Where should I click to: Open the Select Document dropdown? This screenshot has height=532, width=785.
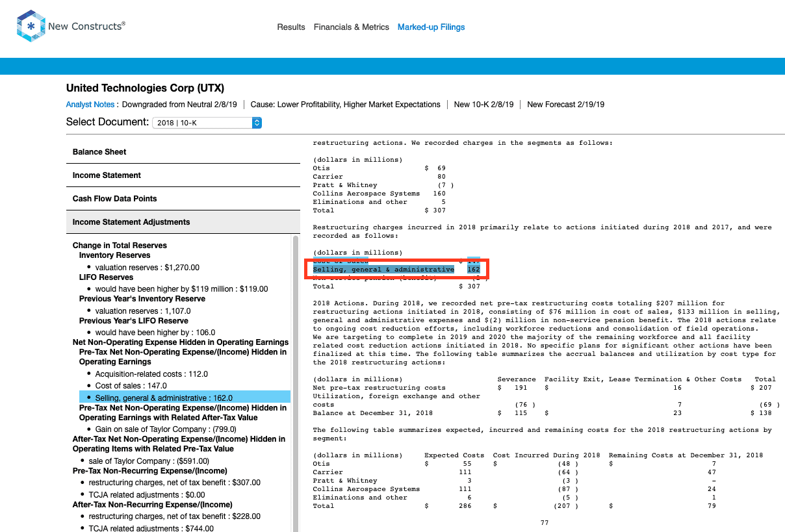point(207,122)
